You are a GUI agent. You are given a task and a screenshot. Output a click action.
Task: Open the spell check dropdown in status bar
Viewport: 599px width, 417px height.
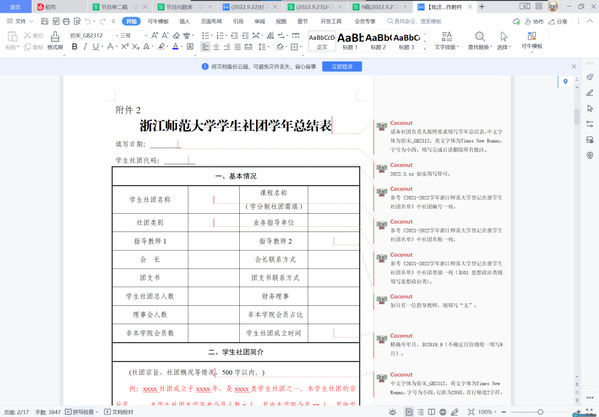point(97,412)
